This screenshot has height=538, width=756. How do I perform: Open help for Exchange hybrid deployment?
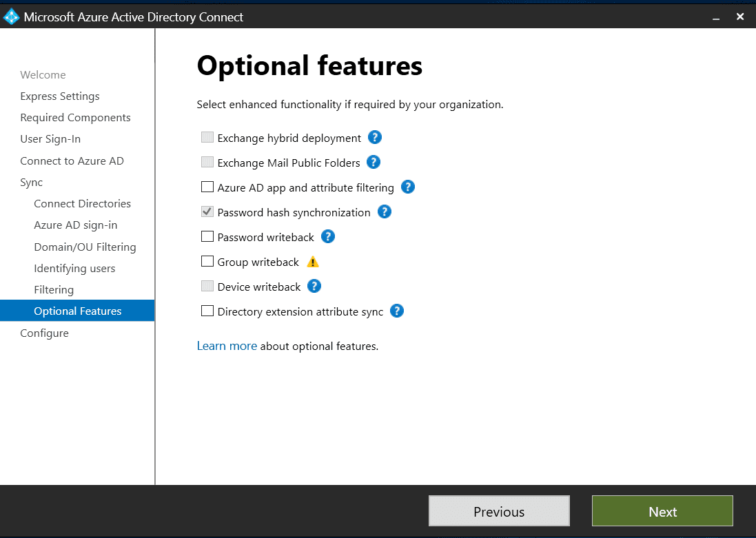click(375, 137)
